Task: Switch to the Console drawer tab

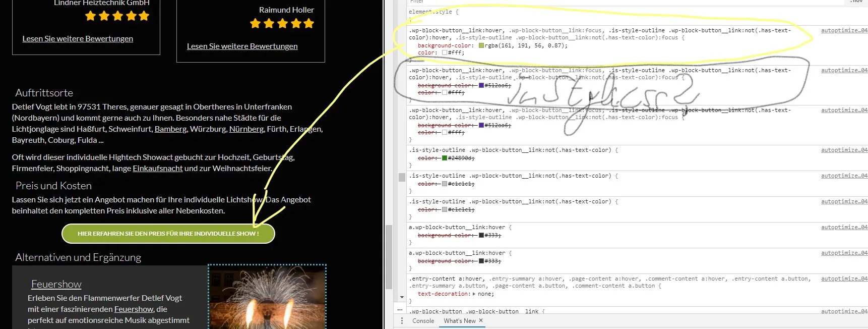Action: (x=423, y=321)
